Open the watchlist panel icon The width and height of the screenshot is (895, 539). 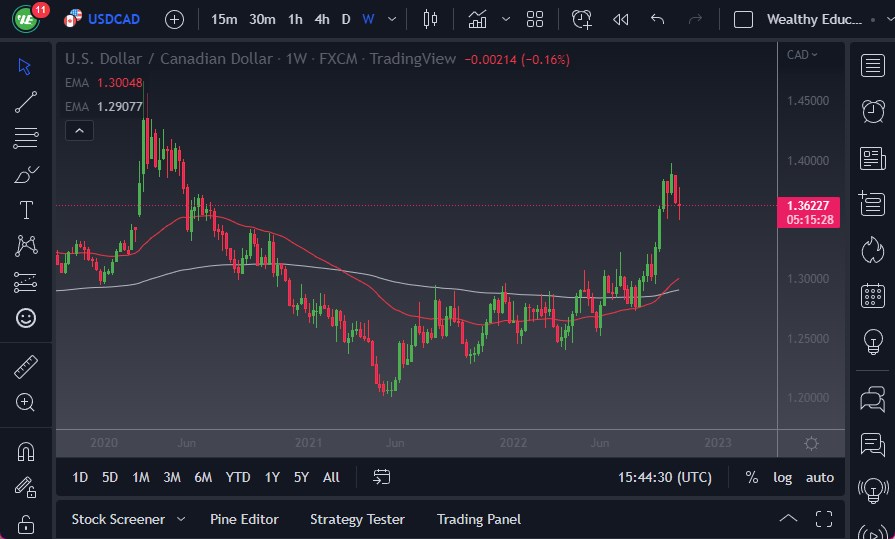(872, 66)
